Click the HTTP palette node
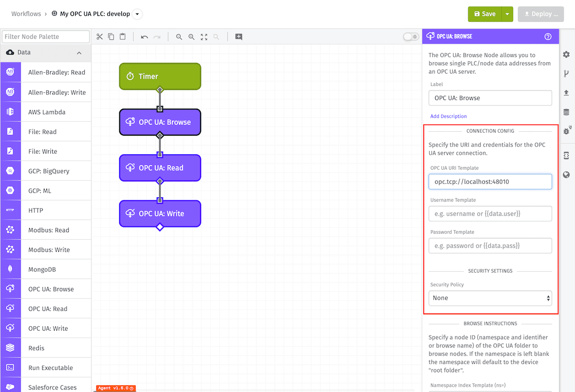The width and height of the screenshot is (575, 392). (46, 210)
